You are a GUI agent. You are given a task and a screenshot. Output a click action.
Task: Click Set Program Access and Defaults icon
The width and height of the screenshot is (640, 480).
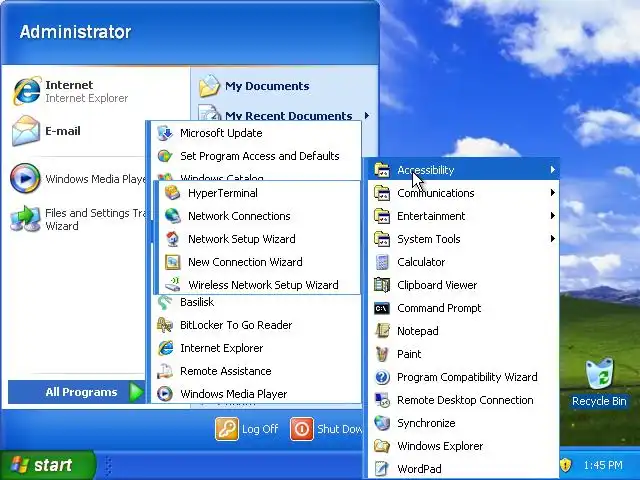coord(165,156)
